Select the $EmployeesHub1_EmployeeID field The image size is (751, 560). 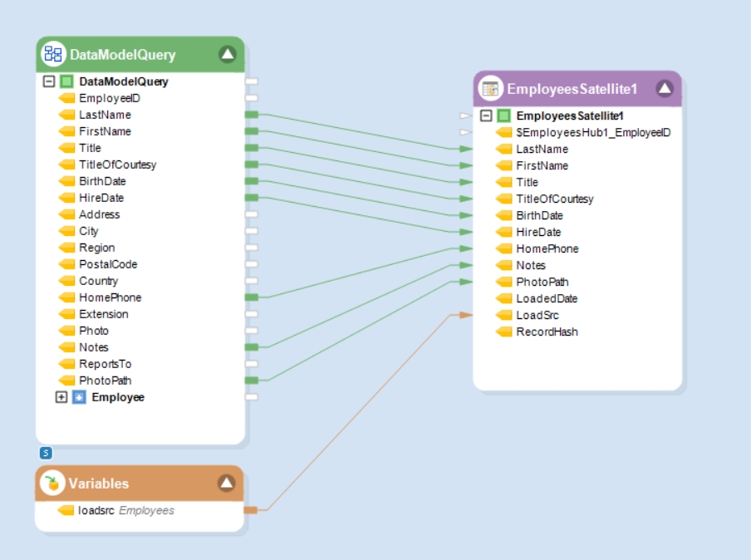(592, 132)
